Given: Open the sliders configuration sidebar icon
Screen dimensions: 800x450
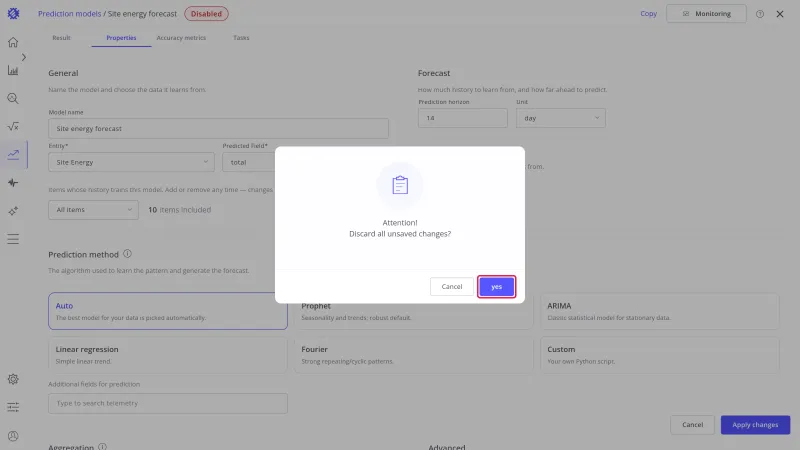Looking at the screenshot, I should (x=13, y=407).
